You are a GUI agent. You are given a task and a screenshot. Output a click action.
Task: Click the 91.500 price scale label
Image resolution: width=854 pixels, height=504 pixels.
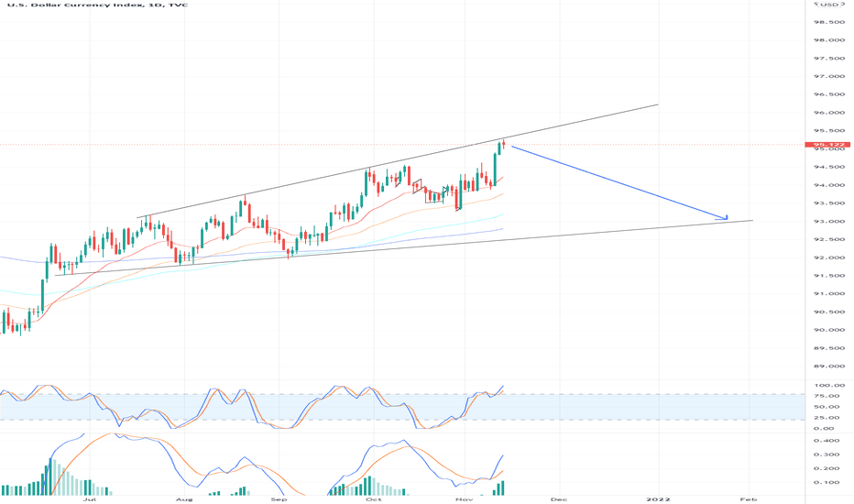point(829,276)
